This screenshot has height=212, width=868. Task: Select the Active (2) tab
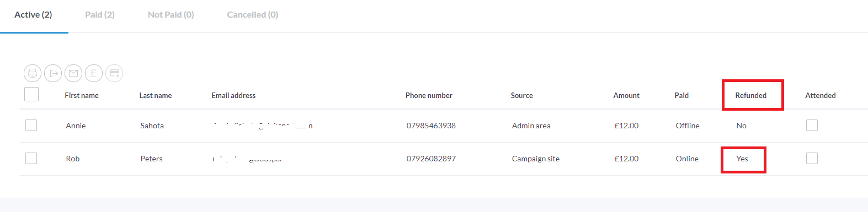[x=33, y=15]
